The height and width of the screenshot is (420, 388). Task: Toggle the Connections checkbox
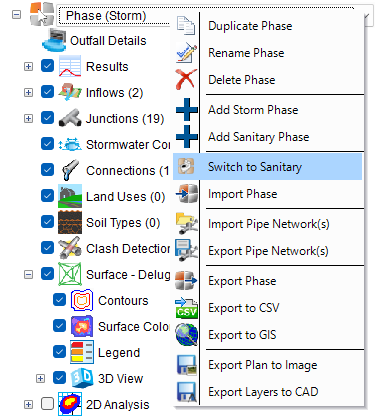pyautogui.click(x=47, y=170)
